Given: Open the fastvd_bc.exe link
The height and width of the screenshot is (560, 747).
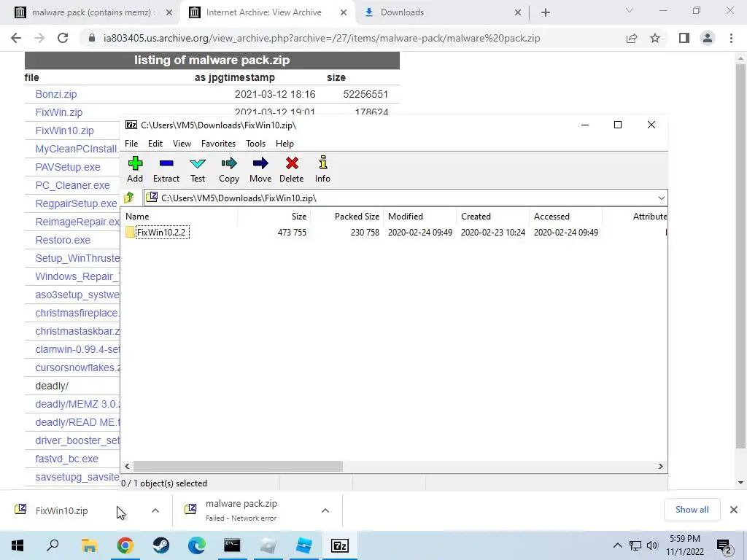Looking at the screenshot, I should pyautogui.click(x=66, y=459).
